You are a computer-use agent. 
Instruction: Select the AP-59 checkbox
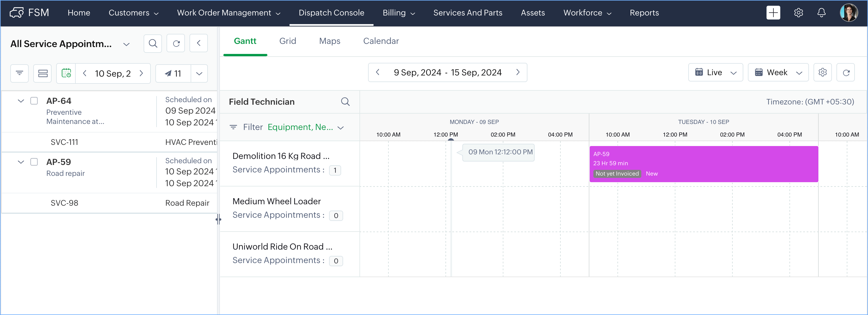pos(34,162)
